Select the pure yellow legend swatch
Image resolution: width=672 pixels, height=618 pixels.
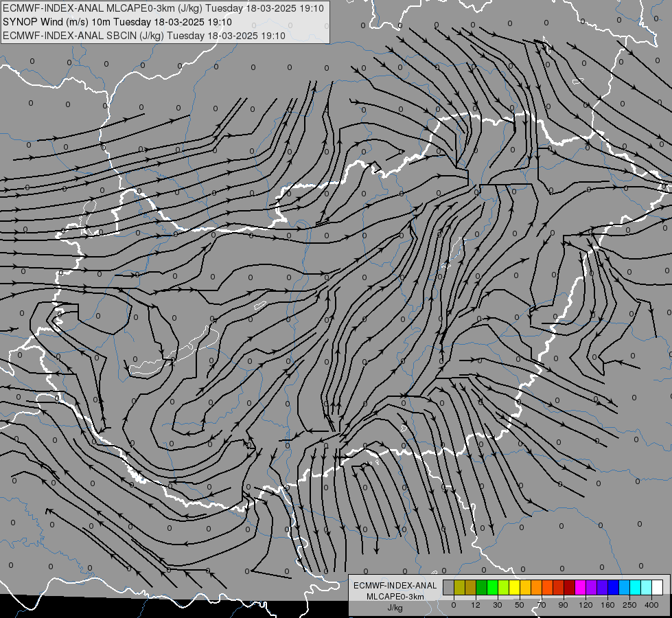point(514,587)
